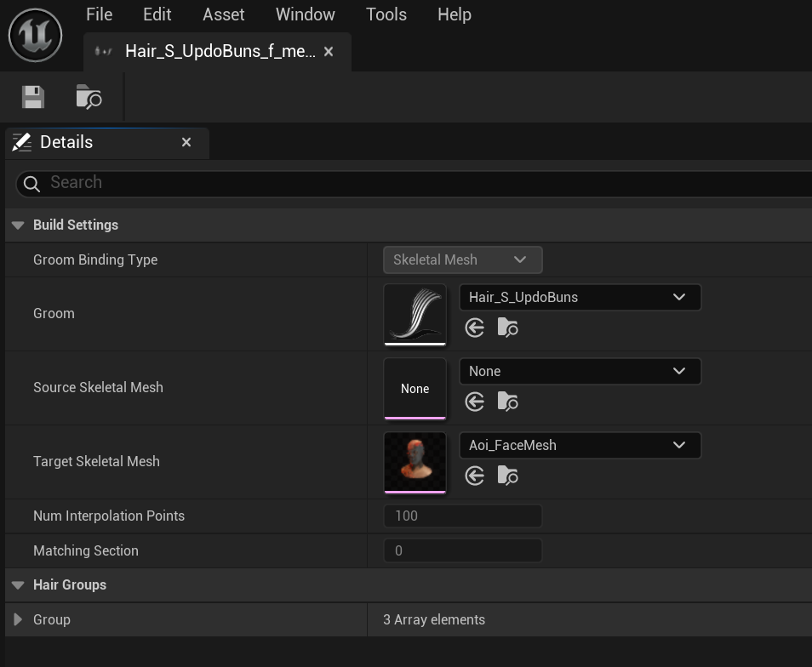Open the Aoi_FaceMesh target mesh dropdown
812x667 pixels.
[580, 445]
